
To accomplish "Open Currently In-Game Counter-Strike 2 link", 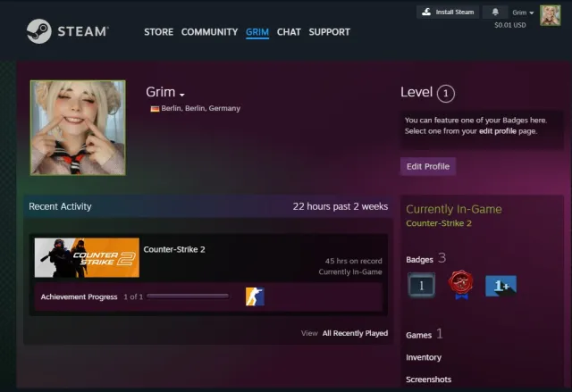I will [x=439, y=223].
